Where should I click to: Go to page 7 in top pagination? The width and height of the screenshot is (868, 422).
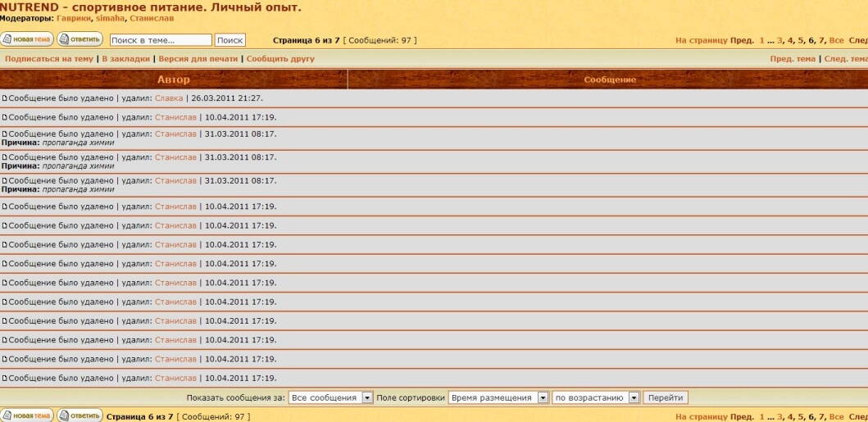(821, 40)
